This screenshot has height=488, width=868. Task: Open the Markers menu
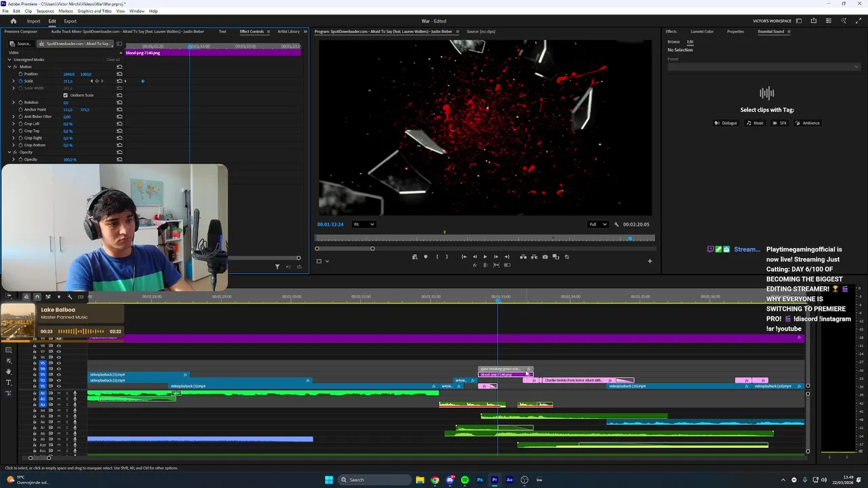coord(66,11)
